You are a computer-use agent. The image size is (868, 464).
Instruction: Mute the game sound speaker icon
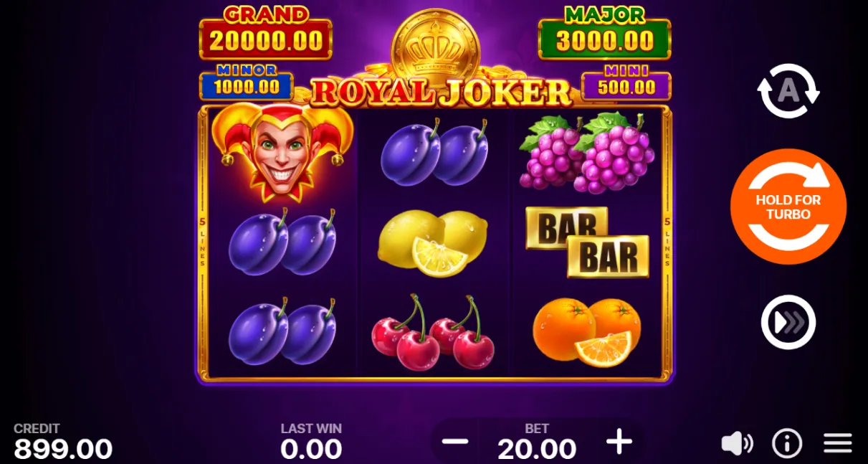click(736, 444)
